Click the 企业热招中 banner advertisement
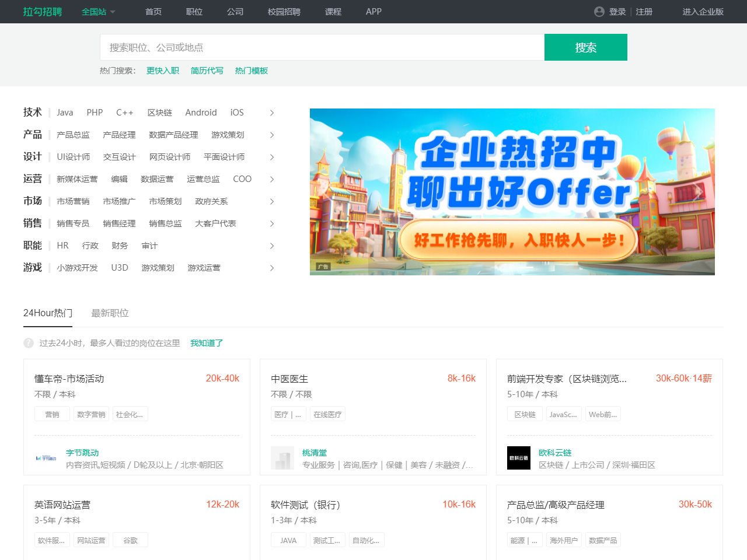Image resolution: width=747 pixels, height=560 pixels. (512, 192)
